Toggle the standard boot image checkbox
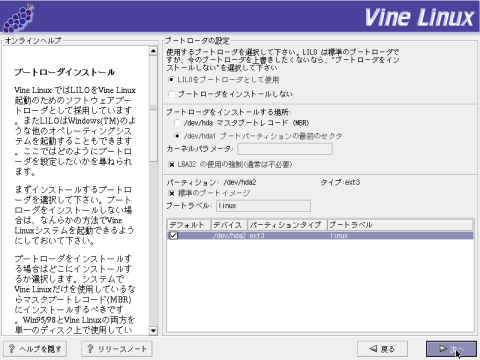480x360 pixels. tap(172, 193)
